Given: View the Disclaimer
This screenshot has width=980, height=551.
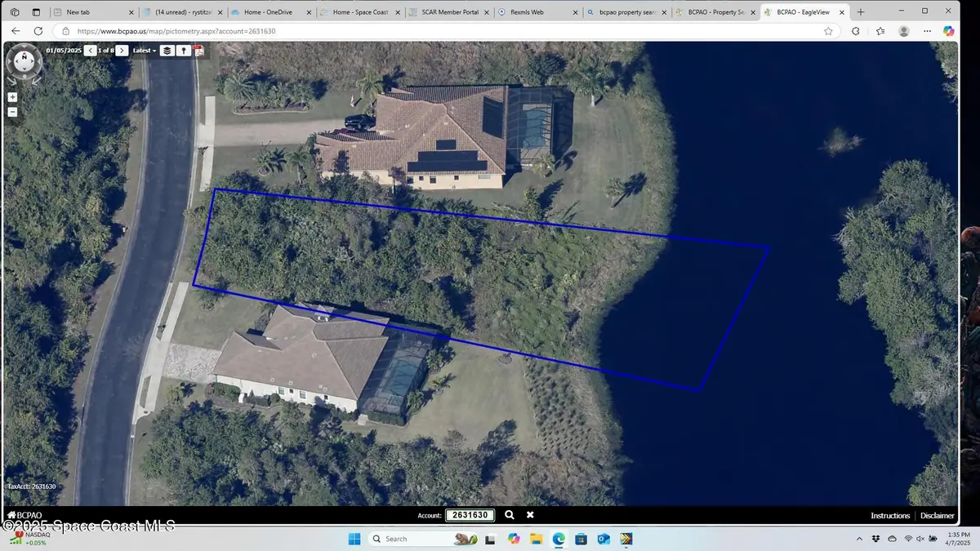Looking at the screenshot, I should click(937, 515).
